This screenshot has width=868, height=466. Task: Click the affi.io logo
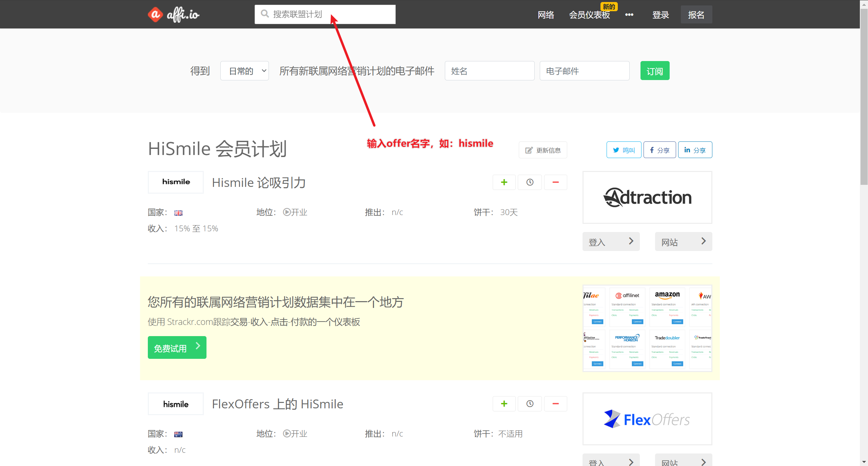pos(174,14)
